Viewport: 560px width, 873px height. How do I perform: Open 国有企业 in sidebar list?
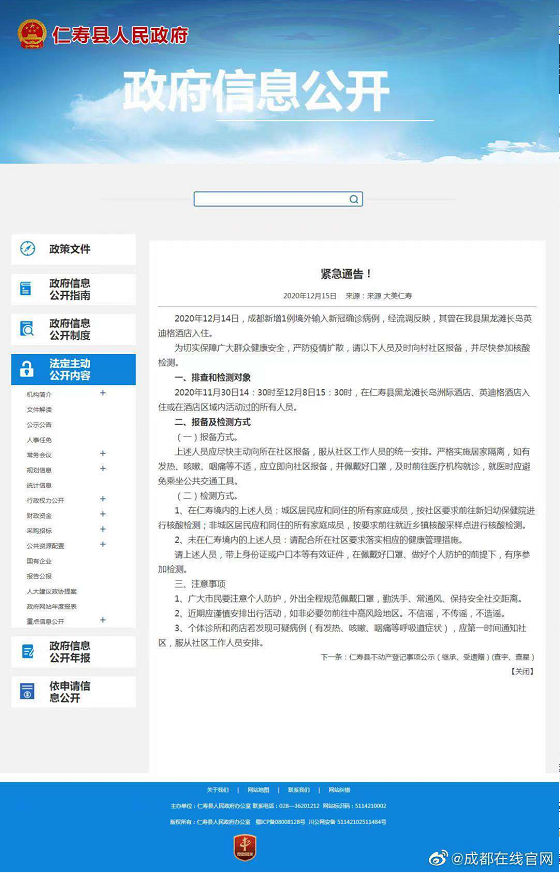point(38,561)
